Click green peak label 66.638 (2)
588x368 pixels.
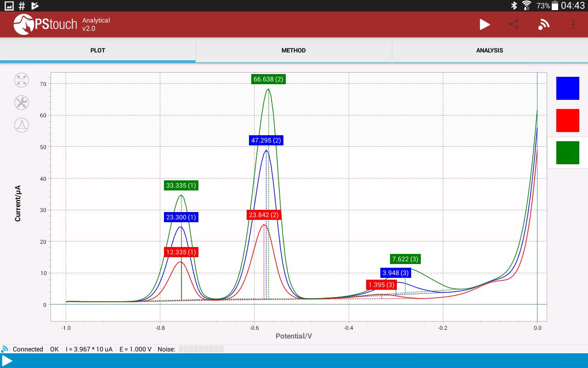pyautogui.click(x=268, y=79)
